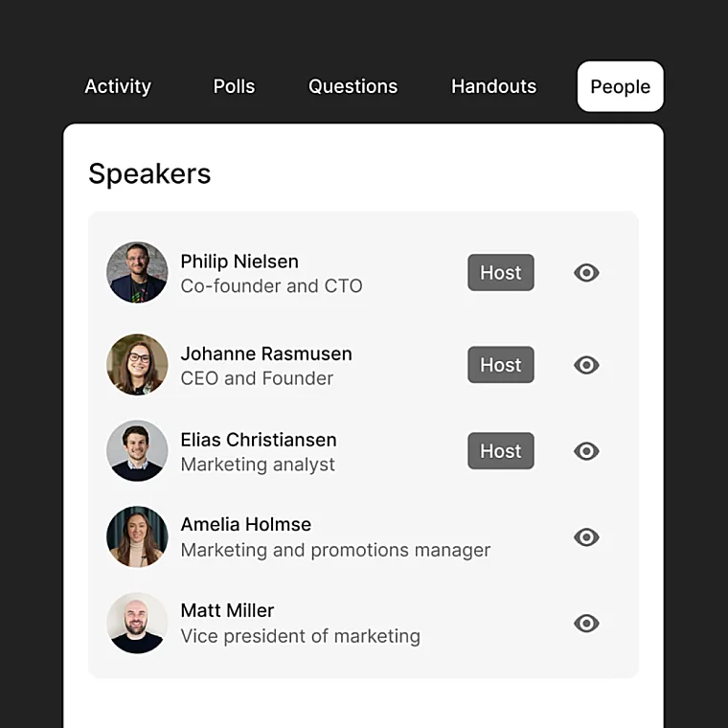Click Matt Miller's avatar image
Screen dimensions: 728x728
tap(137, 623)
